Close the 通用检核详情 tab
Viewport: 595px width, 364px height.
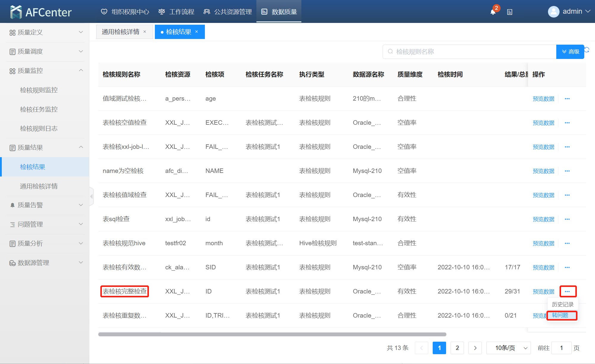pyautogui.click(x=145, y=32)
